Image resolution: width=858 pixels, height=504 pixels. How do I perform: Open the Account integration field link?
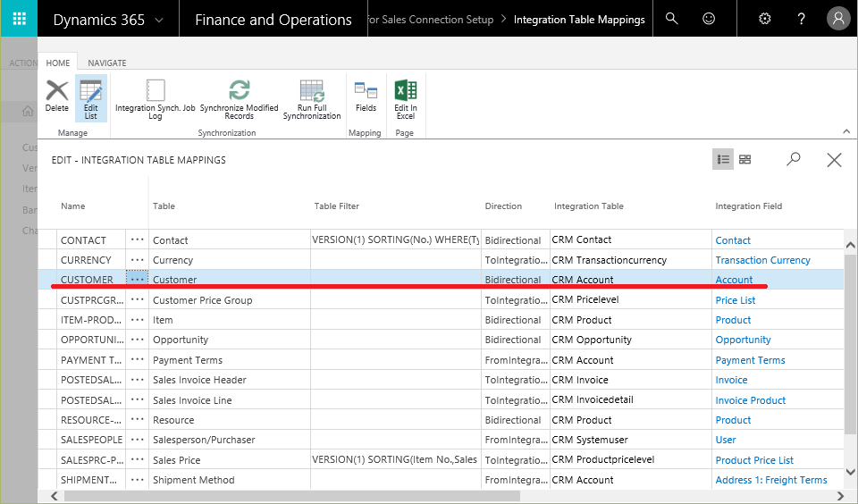(x=734, y=280)
